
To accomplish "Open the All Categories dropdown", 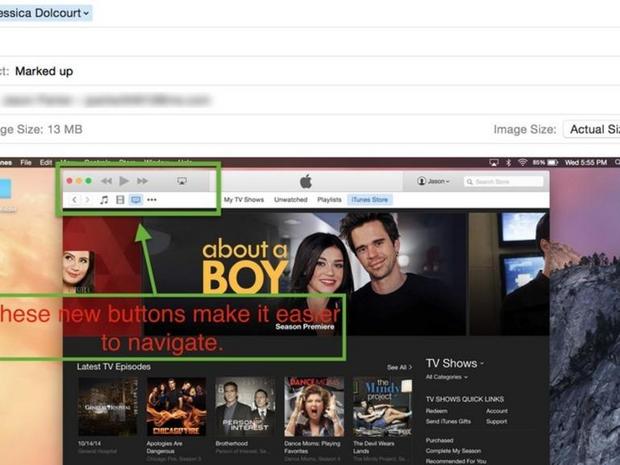I will coord(445,377).
